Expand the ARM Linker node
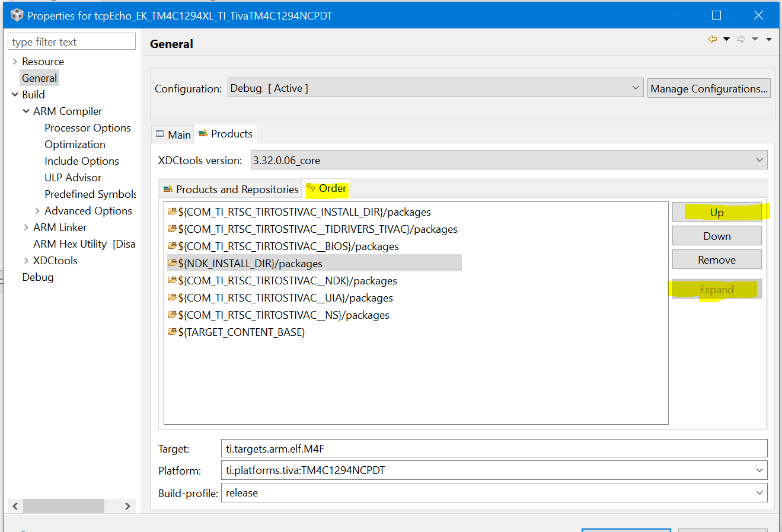The image size is (782, 532). (x=26, y=227)
